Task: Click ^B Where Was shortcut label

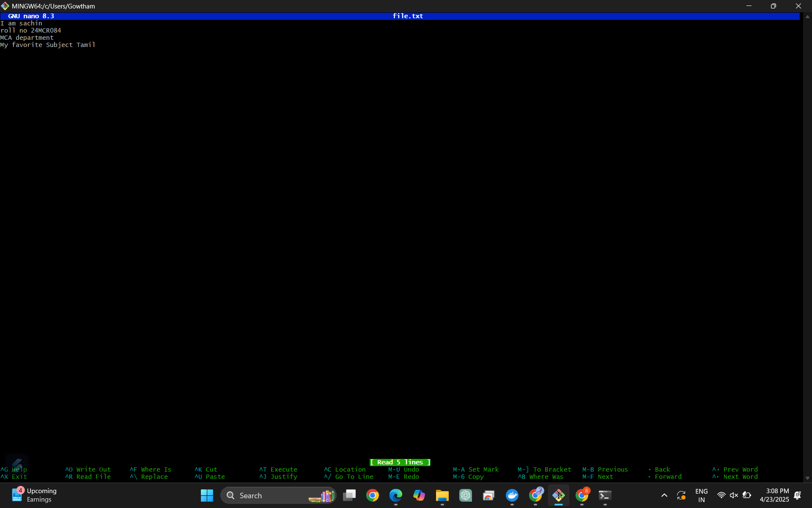Action: coord(540,477)
